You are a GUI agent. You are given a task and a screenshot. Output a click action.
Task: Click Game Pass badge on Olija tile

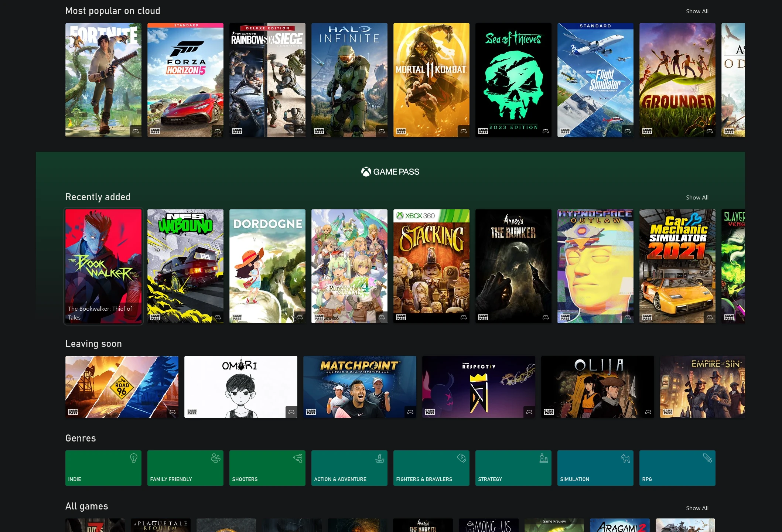(549, 412)
